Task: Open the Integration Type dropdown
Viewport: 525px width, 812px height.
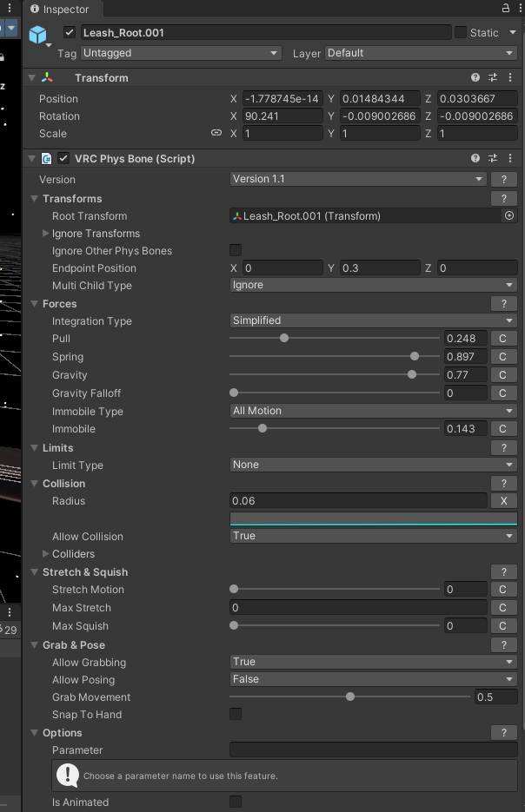Action: (373, 320)
